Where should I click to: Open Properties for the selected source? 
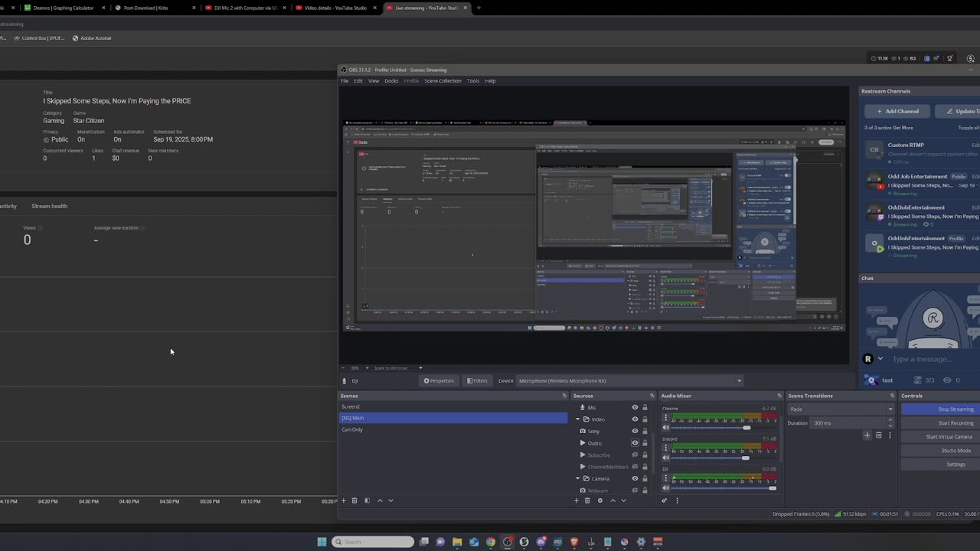click(439, 380)
